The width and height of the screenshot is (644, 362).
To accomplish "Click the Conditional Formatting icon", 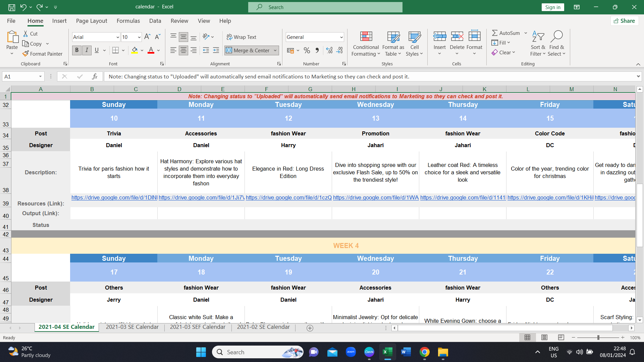I will coord(366,37).
